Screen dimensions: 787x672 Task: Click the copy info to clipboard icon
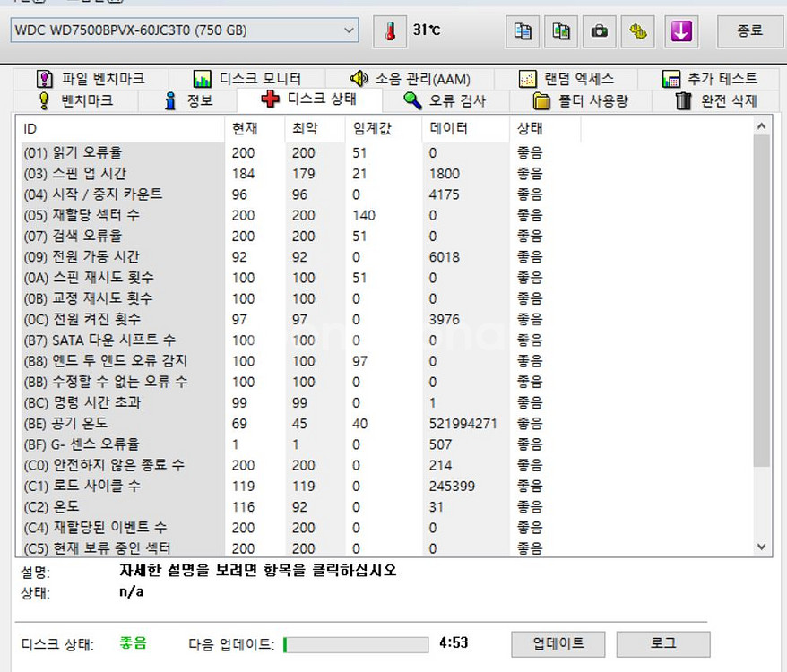coord(523,31)
